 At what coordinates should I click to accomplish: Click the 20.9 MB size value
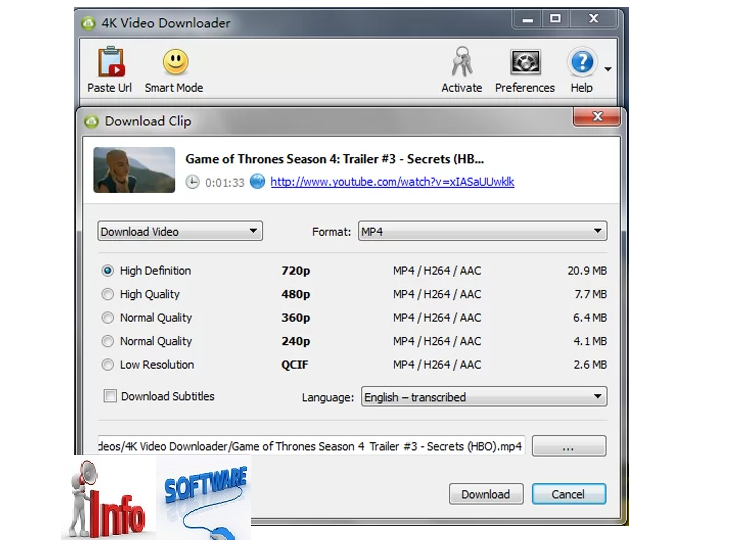pos(587,270)
